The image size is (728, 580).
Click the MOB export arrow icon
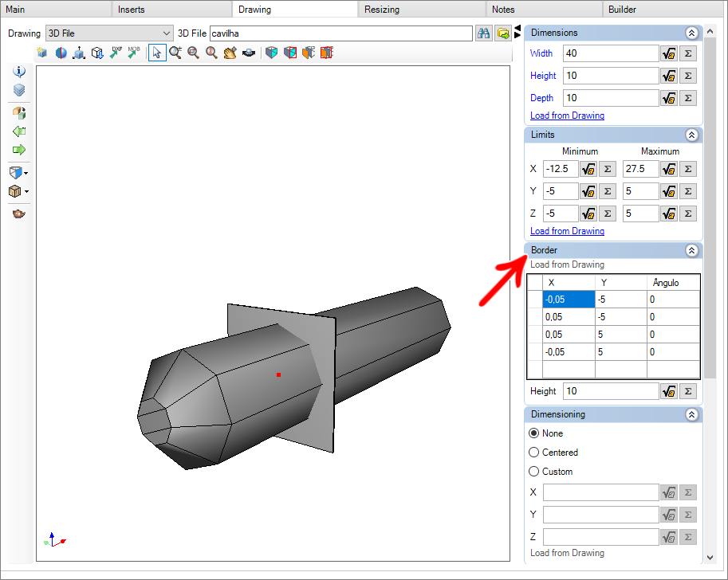[134, 53]
